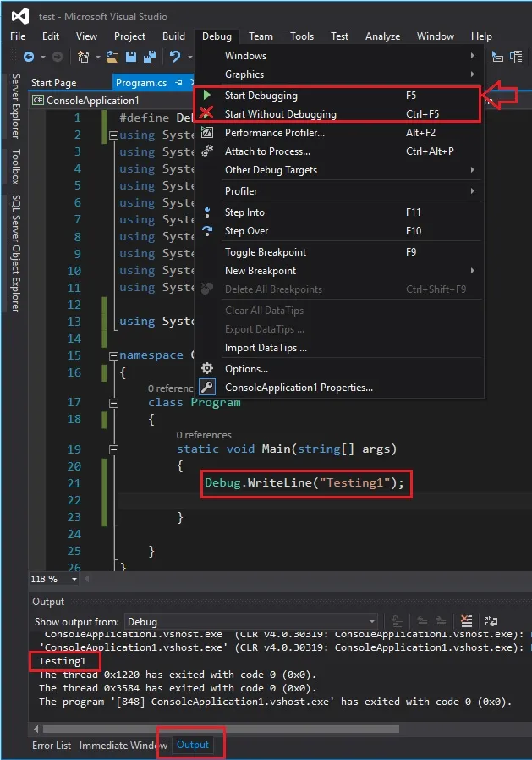
Task: Open the Toolbox side tab
Action: pyautogui.click(x=16, y=167)
